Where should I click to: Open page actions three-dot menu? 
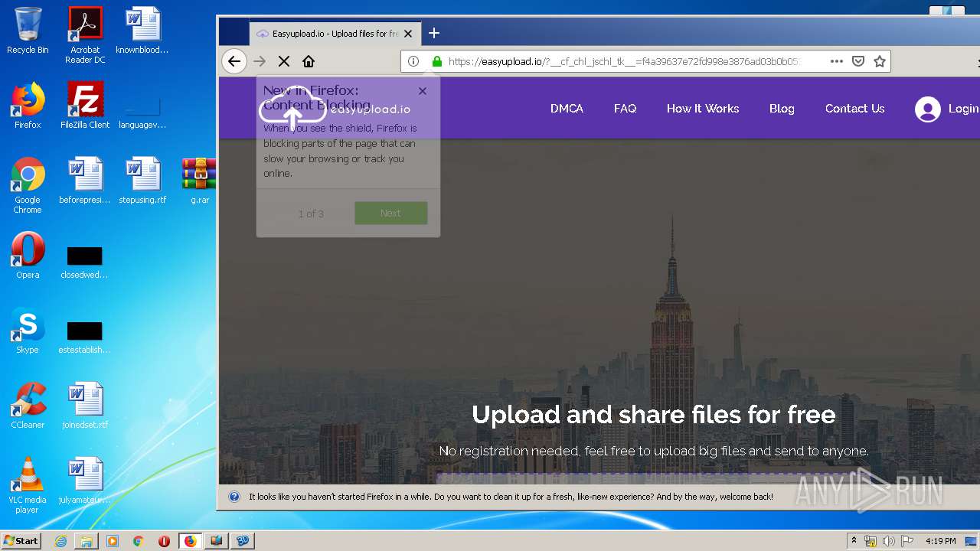[837, 61]
